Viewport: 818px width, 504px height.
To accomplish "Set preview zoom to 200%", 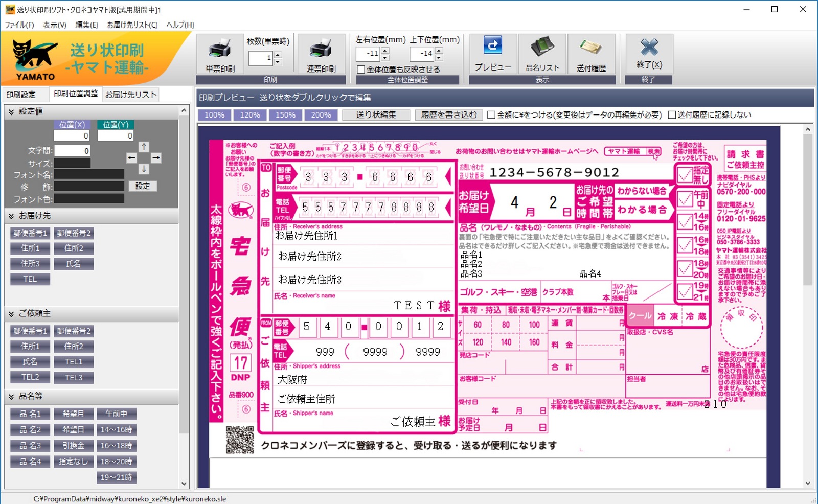I will point(321,115).
